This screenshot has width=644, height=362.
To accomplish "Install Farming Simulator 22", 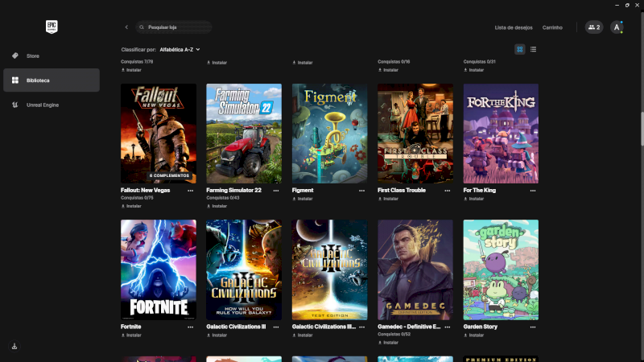I will [x=217, y=206].
